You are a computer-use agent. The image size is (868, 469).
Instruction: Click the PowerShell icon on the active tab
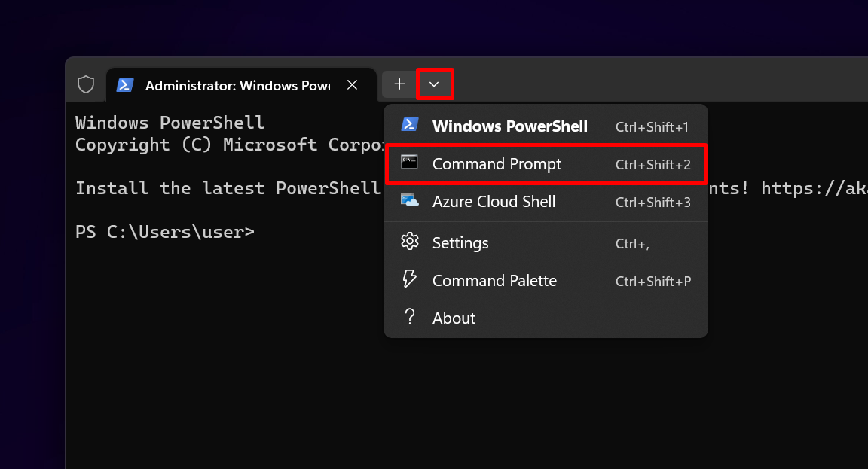click(126, 84)
